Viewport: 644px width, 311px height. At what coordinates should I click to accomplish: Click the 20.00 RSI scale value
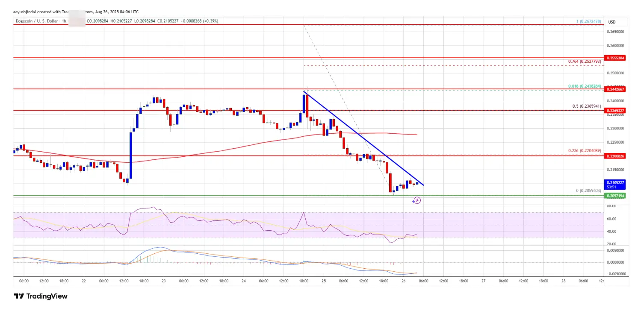click(612, 244)
